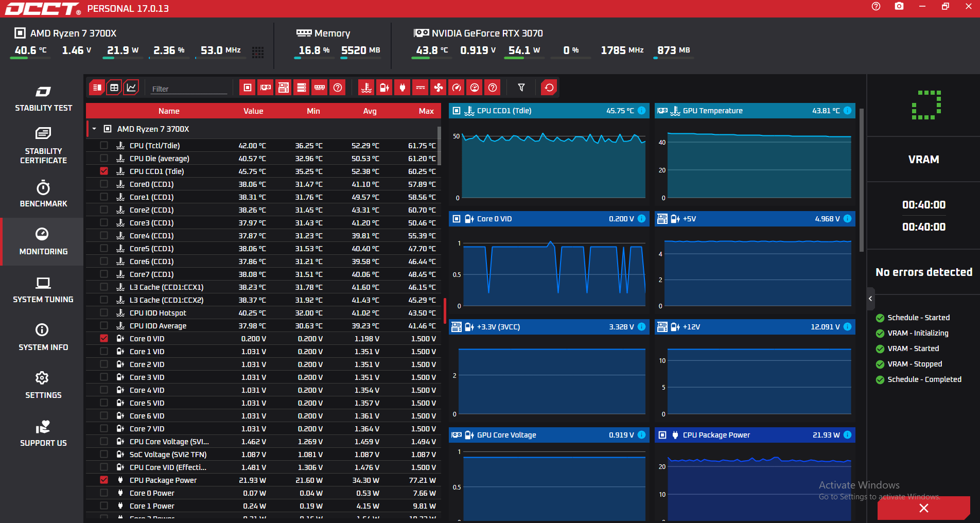Show info for +12V graph
Image resolution: width=980 pixels, height=523 pixels.
(x=848, y=327)
